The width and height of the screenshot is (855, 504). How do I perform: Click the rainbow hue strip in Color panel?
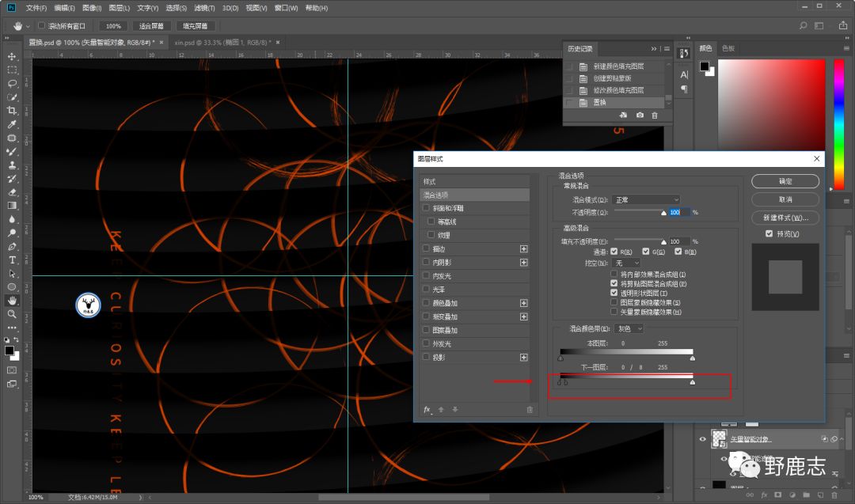tap(838, 123)
